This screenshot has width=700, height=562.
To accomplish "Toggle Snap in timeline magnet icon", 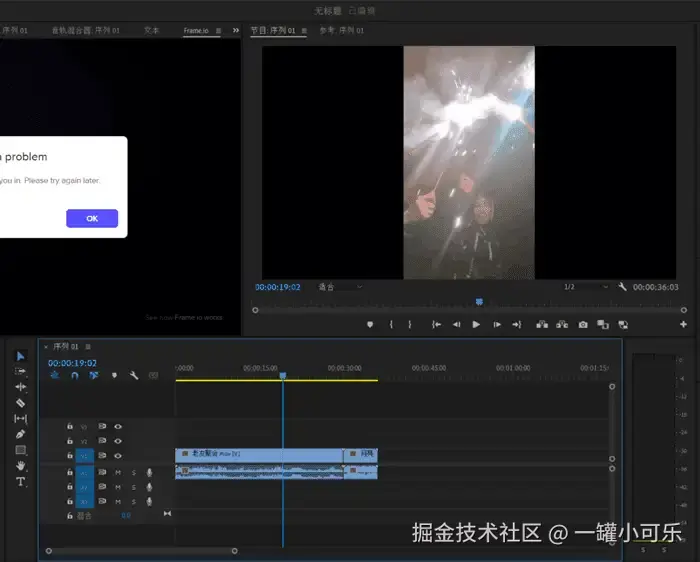I will [74, 376].
